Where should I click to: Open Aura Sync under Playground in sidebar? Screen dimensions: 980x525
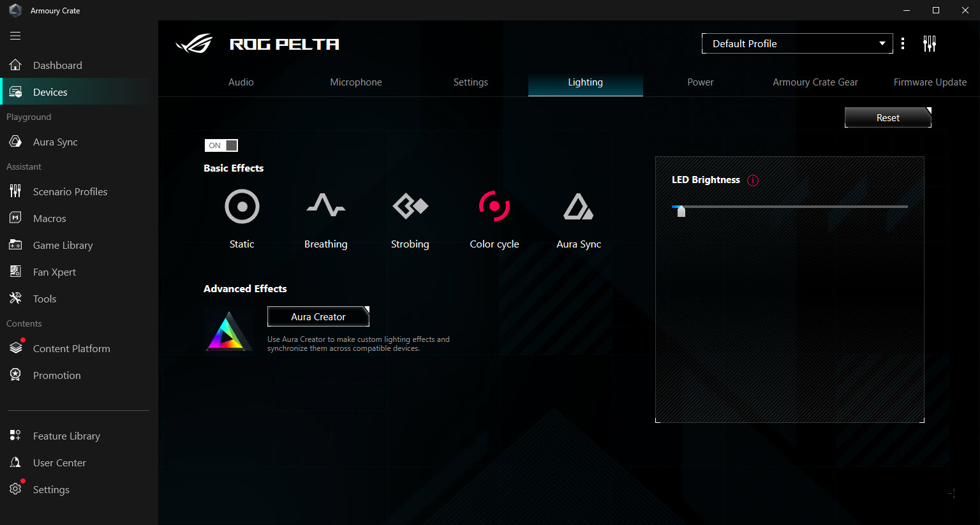79,142
